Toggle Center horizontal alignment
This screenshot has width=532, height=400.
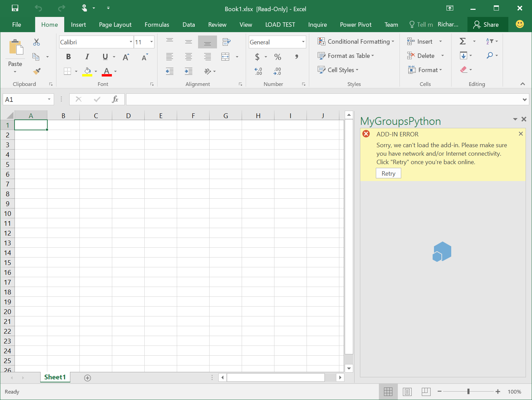coord(189,57)
